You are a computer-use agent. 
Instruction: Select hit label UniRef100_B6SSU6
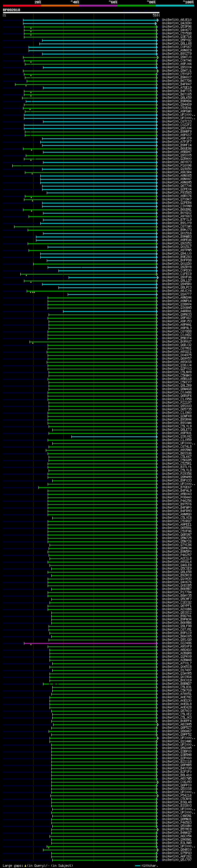point(177,453)
